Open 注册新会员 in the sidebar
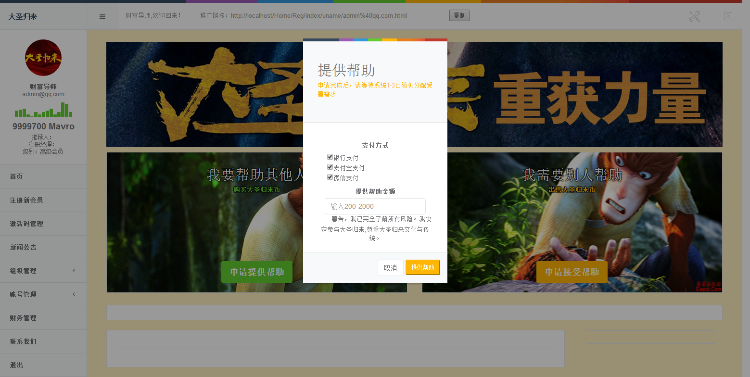 point(43,200)
